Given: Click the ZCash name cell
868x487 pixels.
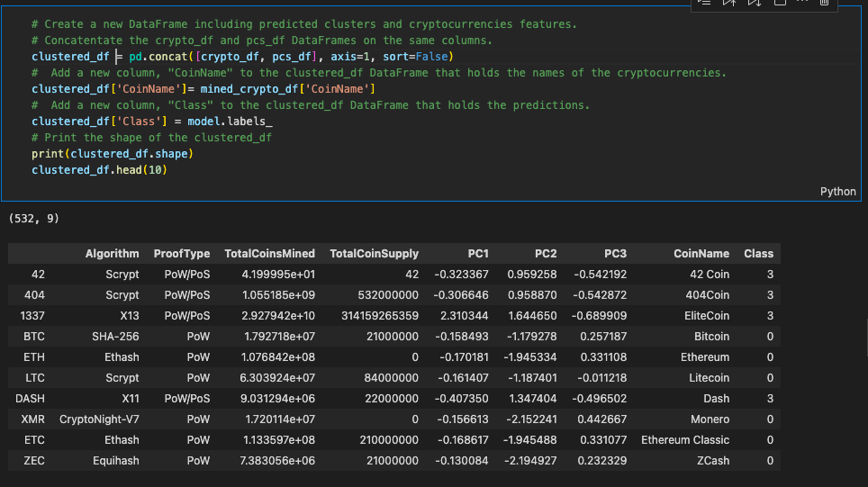Looking at the screenshot, I should click(x=713, y=461).
